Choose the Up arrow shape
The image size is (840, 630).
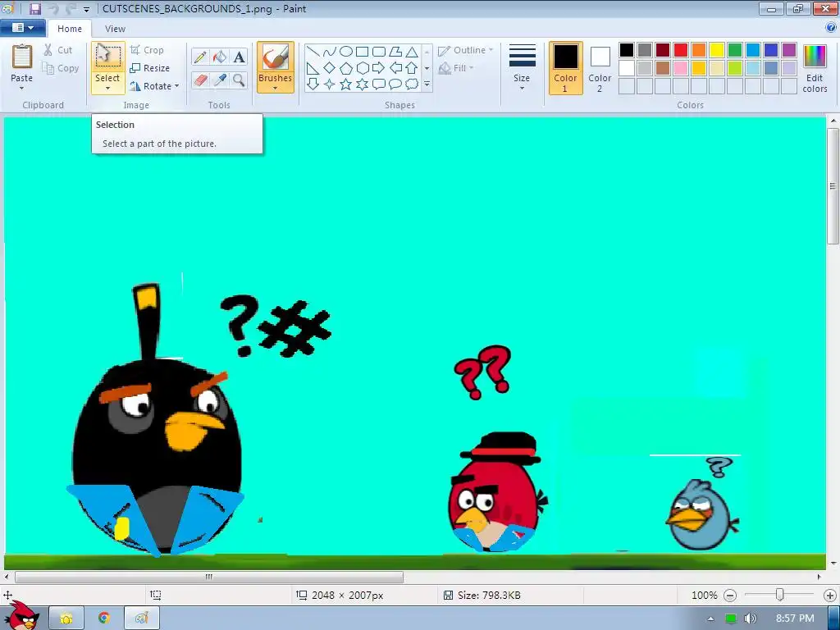click(412, 68)
